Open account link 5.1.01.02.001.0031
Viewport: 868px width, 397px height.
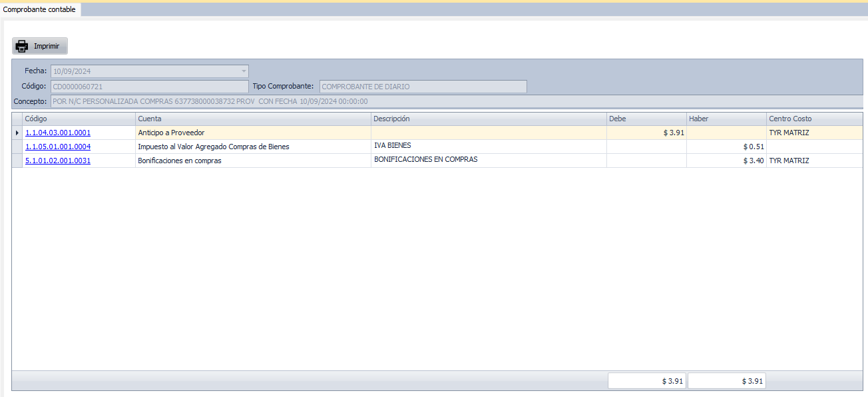[x=58, y=161]
